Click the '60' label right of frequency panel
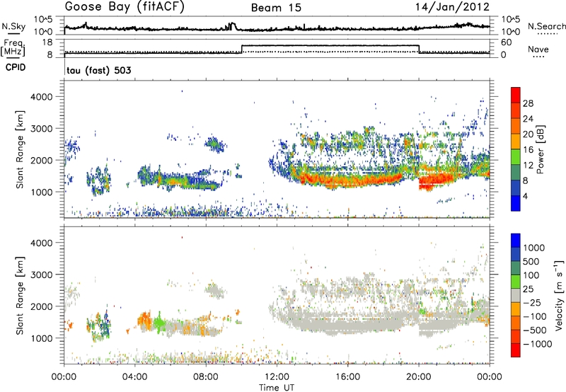The image size is (566, 392). (506, 42)
